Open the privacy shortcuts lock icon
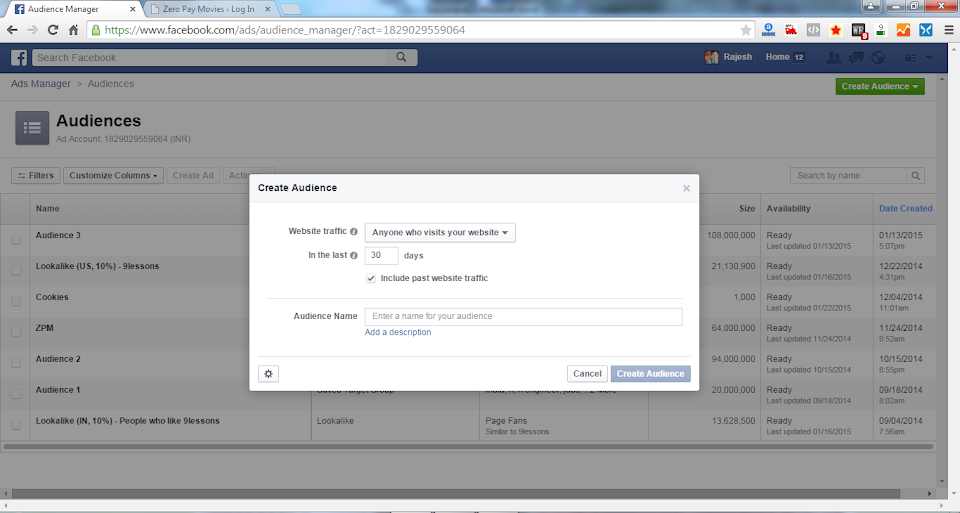The height and width of the screenshot is (513, 960). click(x=910, y=58)
